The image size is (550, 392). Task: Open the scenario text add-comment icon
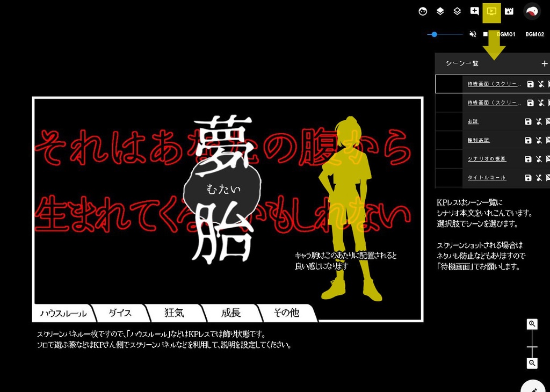[x=474, y=11]
